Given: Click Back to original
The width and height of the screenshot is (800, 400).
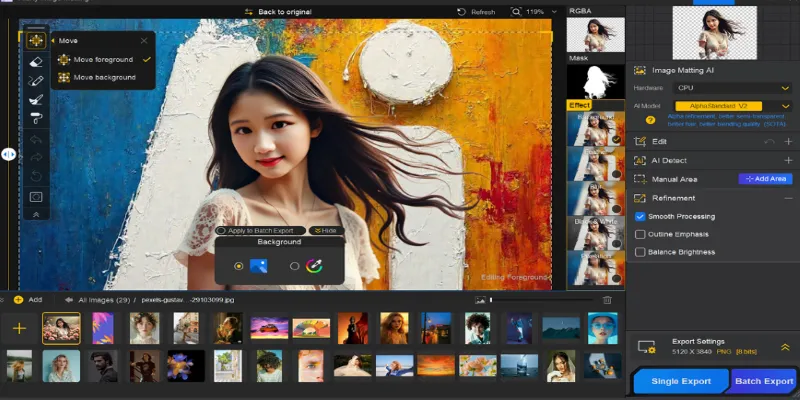Looking at the screenshot, I should click(x=278, y=12).
